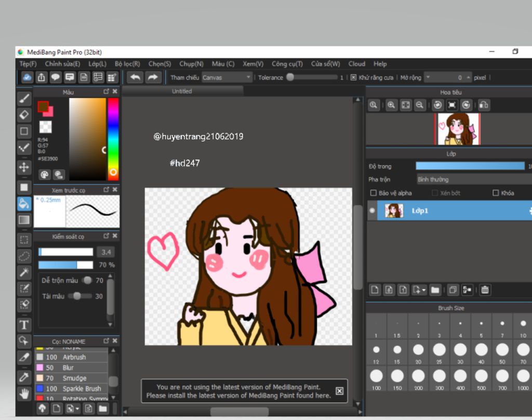
Task: Float the Kiểm soát cọ panel
Action: [106, 235]
